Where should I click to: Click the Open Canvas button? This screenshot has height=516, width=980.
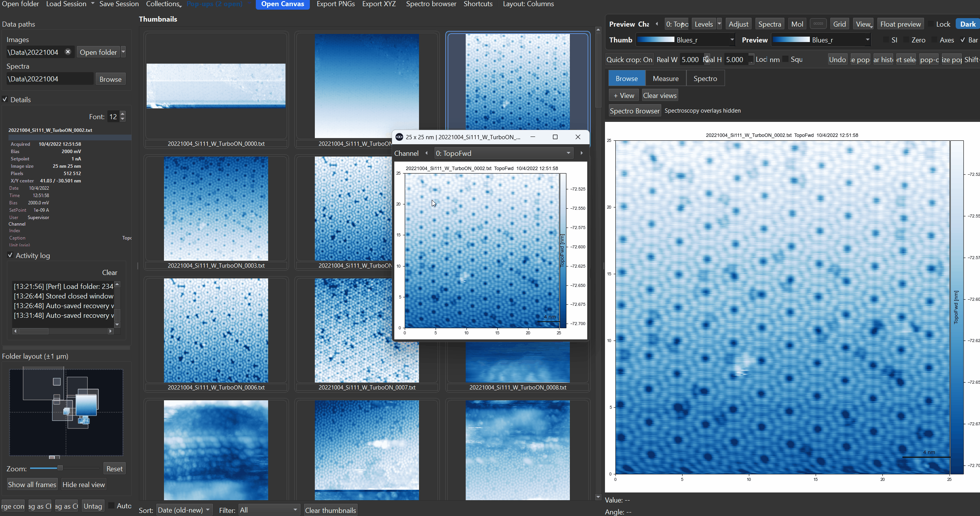coord(282,4)
